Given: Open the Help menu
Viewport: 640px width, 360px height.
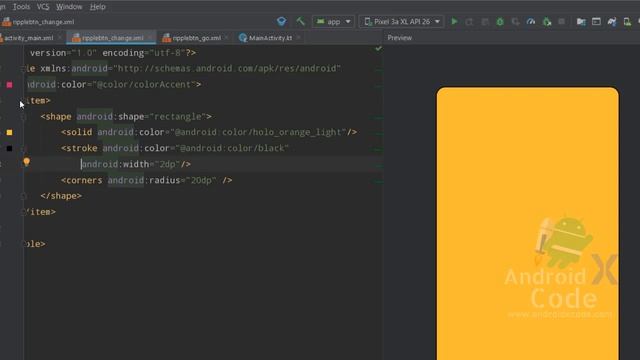Looking at the screenshot, I should tap(98, 7).
